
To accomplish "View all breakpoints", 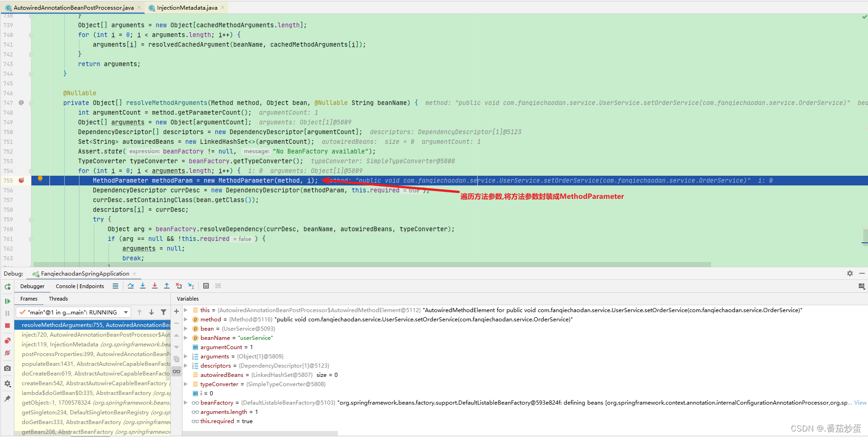I will [7, 341].
